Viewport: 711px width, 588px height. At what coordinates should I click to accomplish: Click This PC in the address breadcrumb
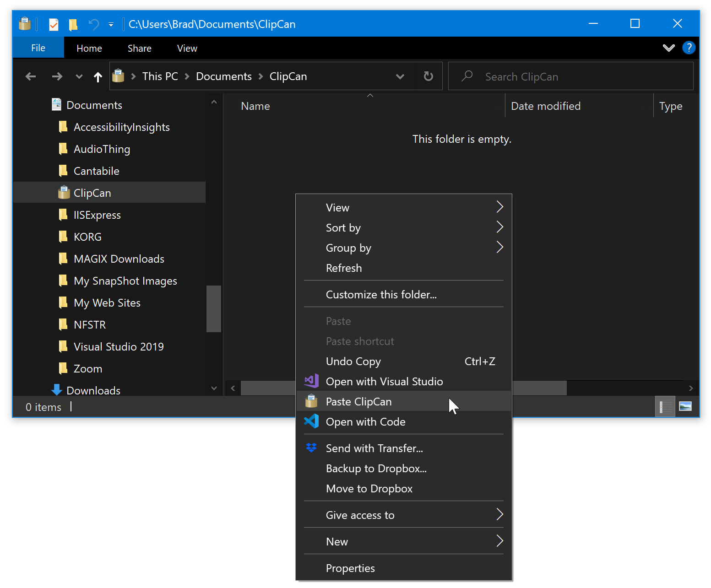(x=160, y=76)
